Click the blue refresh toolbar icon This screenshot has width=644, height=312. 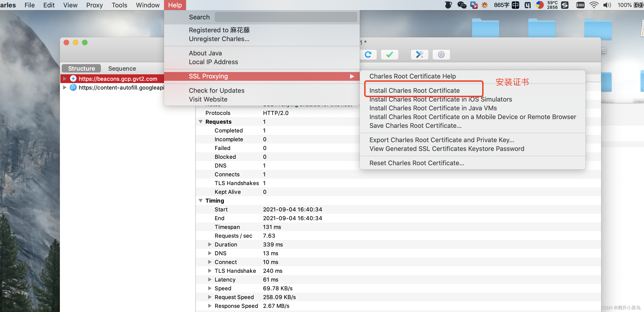pyautogui.click(x=368, y=55)
